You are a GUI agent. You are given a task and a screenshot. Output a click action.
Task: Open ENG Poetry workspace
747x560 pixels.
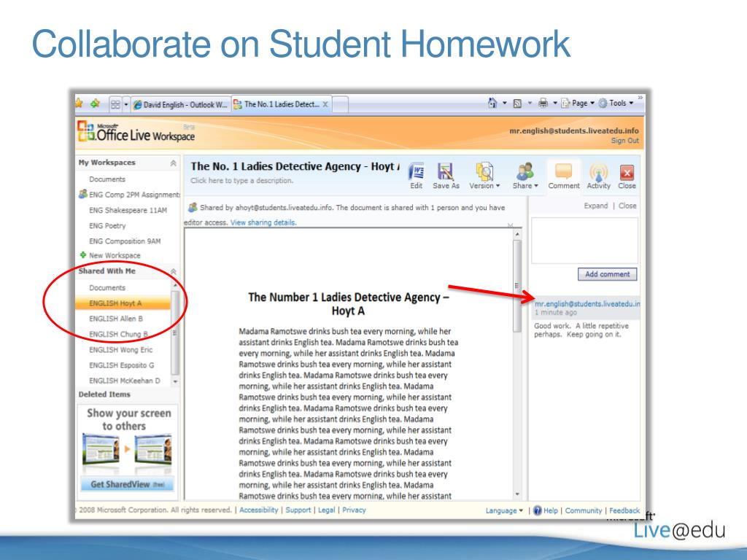(108, 226)
